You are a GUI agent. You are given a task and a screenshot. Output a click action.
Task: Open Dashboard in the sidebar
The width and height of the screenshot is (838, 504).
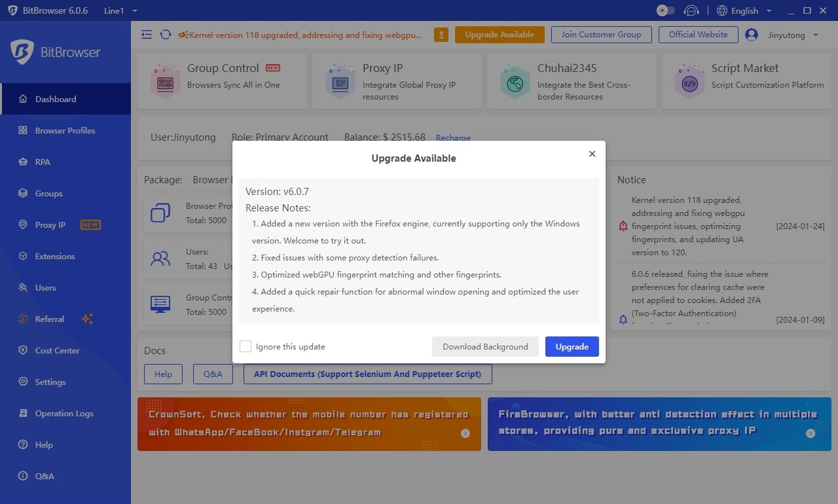[x=65, y=99]
